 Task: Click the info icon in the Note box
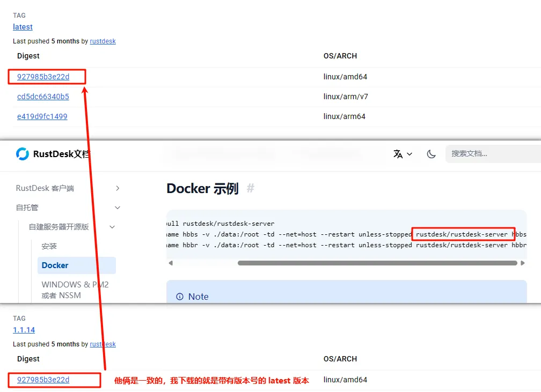[x=179, y=296]
